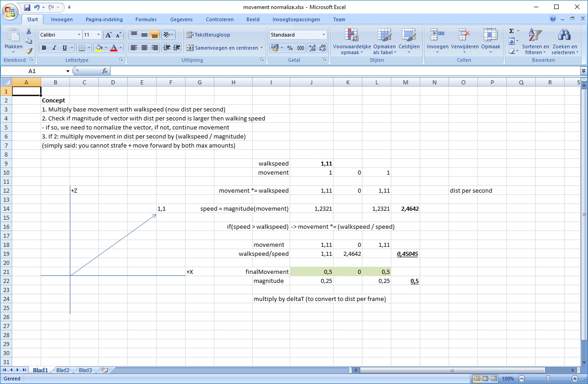Click the percent style icon
Image resolution: width=588 pixels, height=384 pixels.
[x=290, y=48]
